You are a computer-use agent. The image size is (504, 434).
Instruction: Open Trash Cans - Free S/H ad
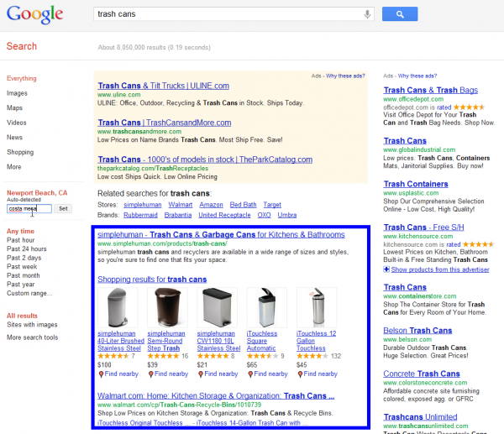coord(423,227)
